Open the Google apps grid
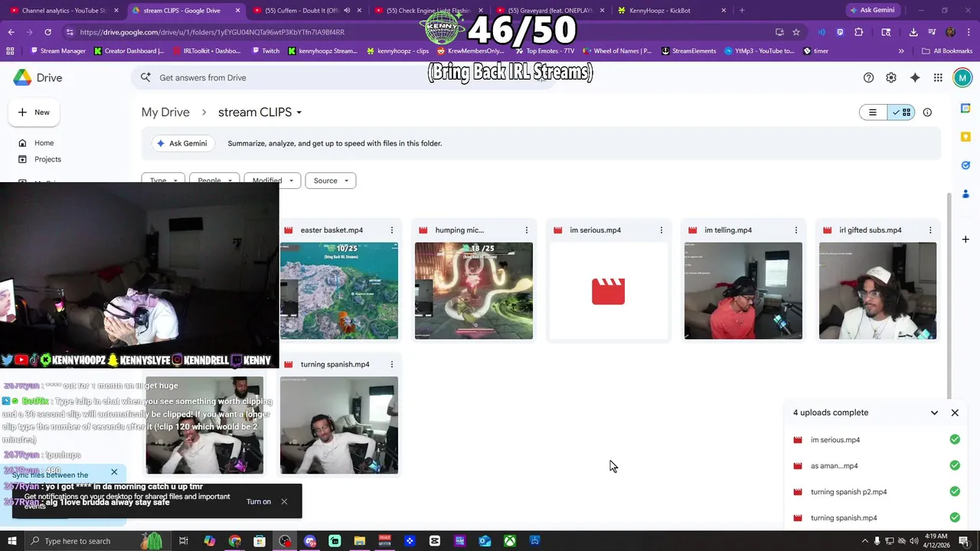This screenshot has width=980, height=551. pyautogui.click(x=938, y=77)
